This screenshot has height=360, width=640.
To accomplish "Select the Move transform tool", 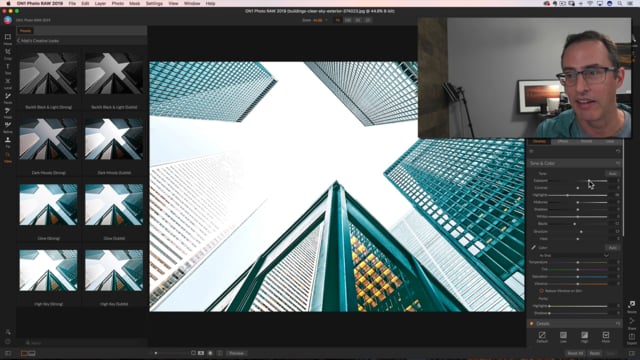I will tap(8, 39).
